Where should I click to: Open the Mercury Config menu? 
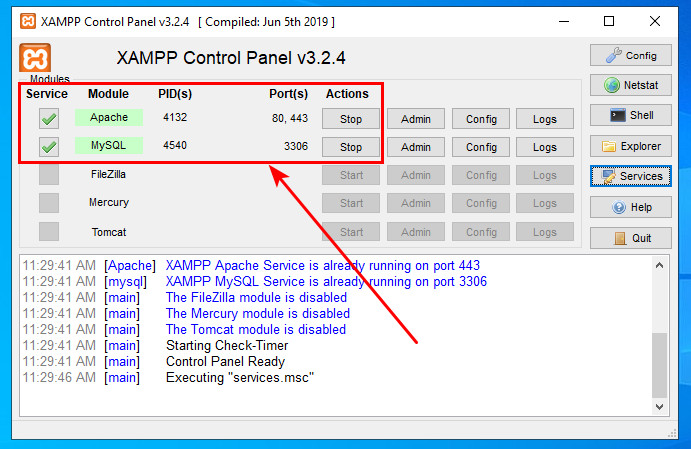481,203
